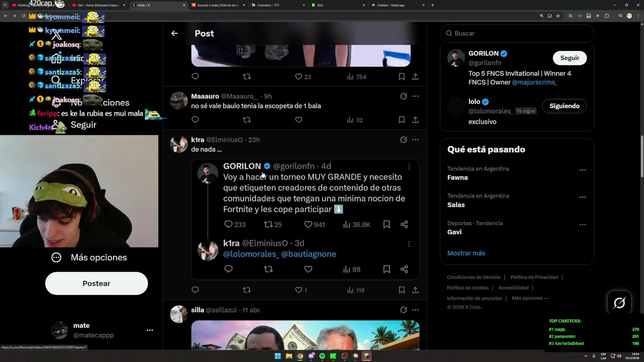The image size is (644, 362).
Task: Share k1ra's 'de nada' post
Action: pos(415,290)
